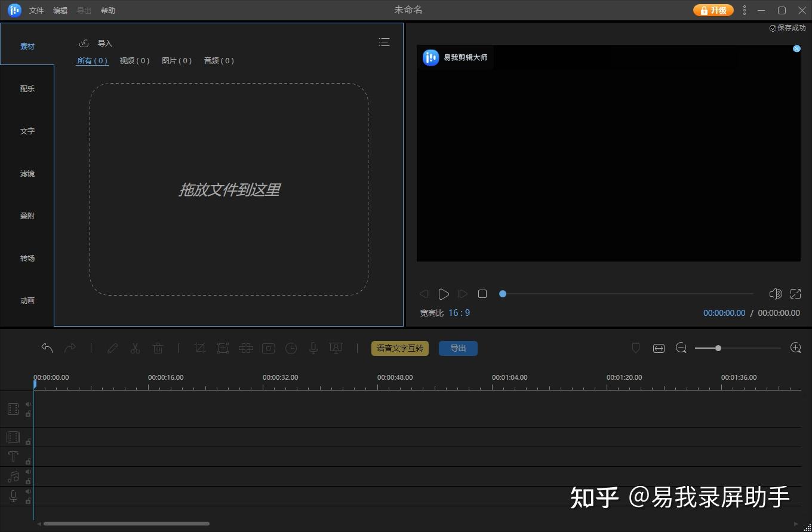Switch to the 素材 sidebar tab
The height and width of the screenshot is (532, 812).
pos(27,46)
